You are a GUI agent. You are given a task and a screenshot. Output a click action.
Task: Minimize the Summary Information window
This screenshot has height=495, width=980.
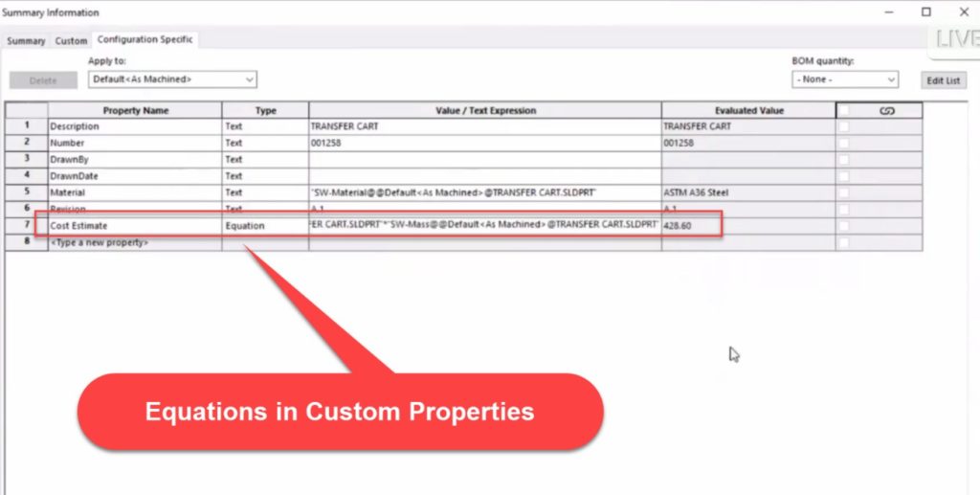tap(889, 11)
